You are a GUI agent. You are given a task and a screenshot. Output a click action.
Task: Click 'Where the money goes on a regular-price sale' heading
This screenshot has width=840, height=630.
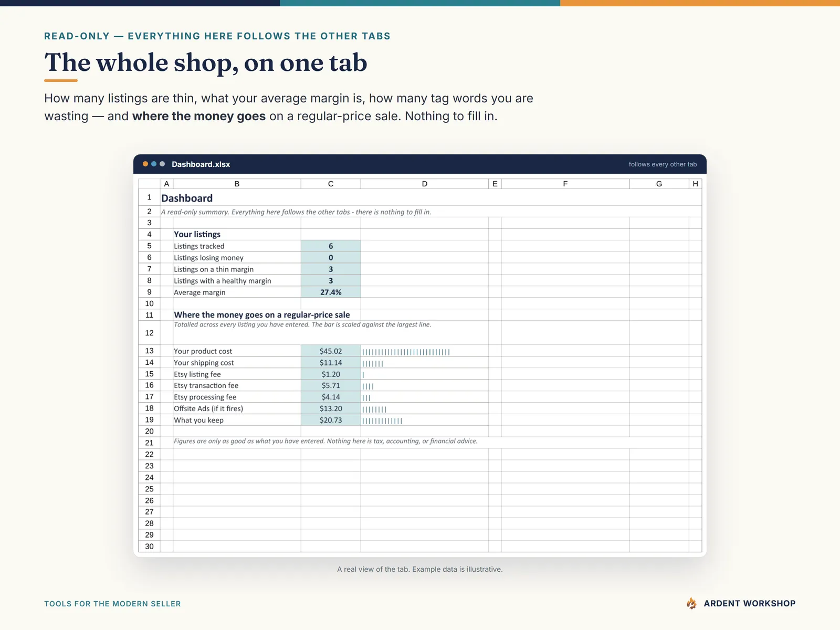262,315
